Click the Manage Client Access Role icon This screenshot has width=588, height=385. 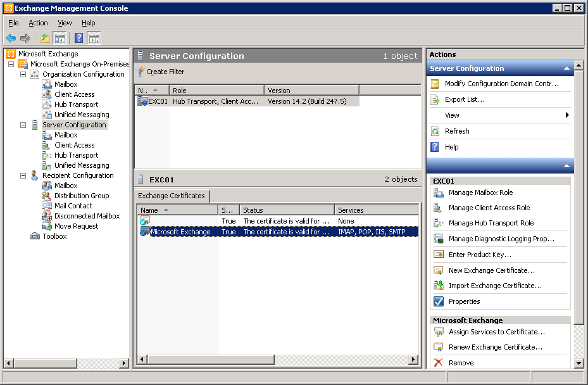click(x=439, y=208)
